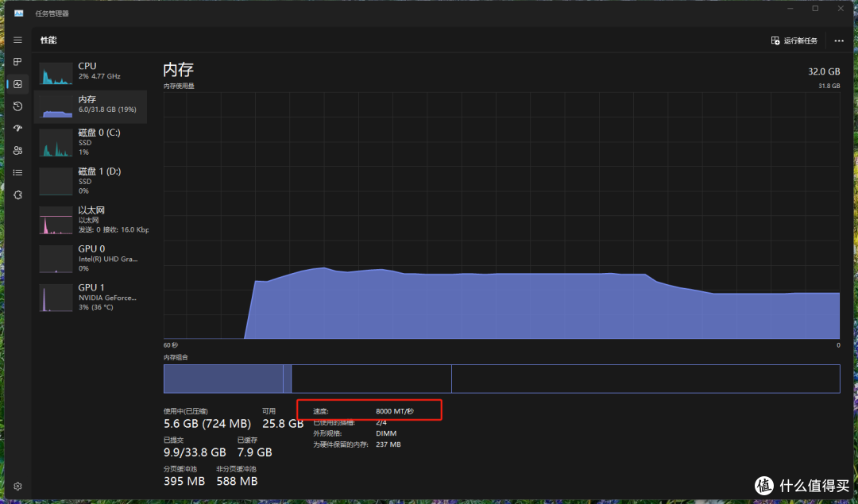Click the run new task icon

point(775,40)
